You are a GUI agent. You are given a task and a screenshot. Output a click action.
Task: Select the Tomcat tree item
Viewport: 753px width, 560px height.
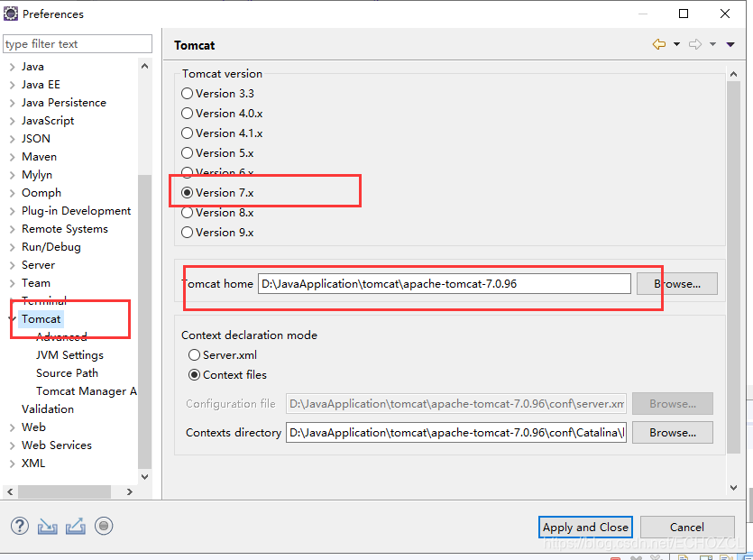(x=41, y=319)
